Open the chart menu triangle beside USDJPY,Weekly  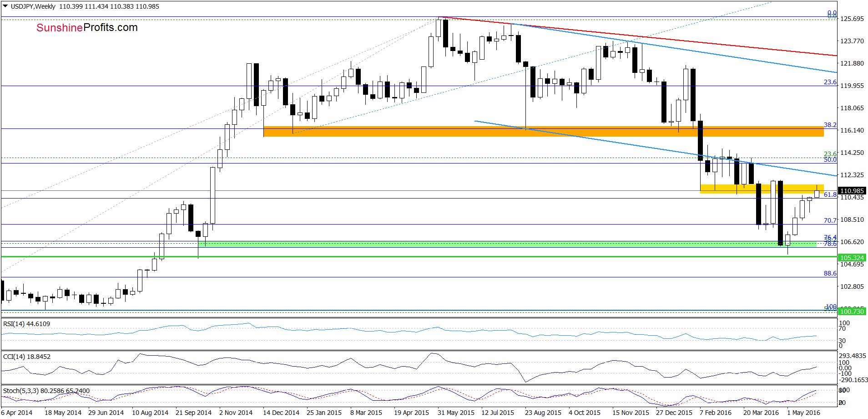(5, 6)
